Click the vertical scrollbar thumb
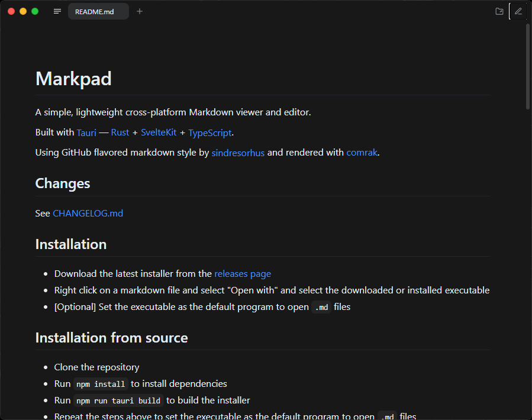This screenshot has width=532, height=420. click(528, 66)
